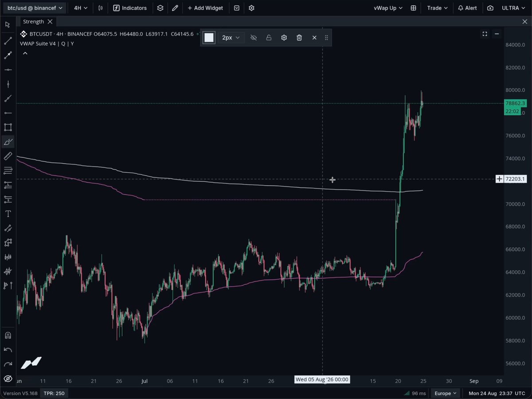532x399 pixels.
Task: Create a new price Alert
Action: pyautogui.click(x=467, y=8)
